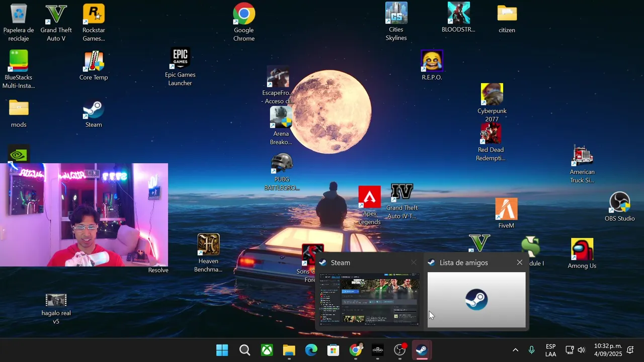Select the citizen folder on desktop
Viewport: 644px width, 362px height.
tap(507, 19)
